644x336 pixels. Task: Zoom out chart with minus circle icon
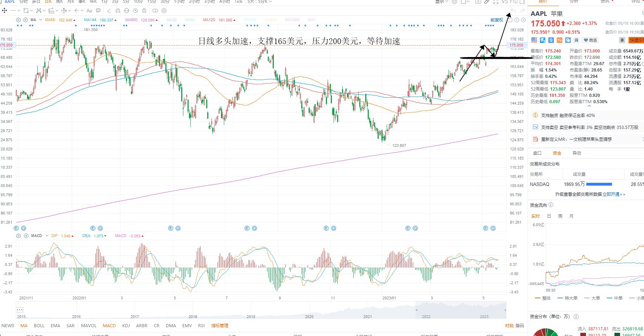click(517, 20)
